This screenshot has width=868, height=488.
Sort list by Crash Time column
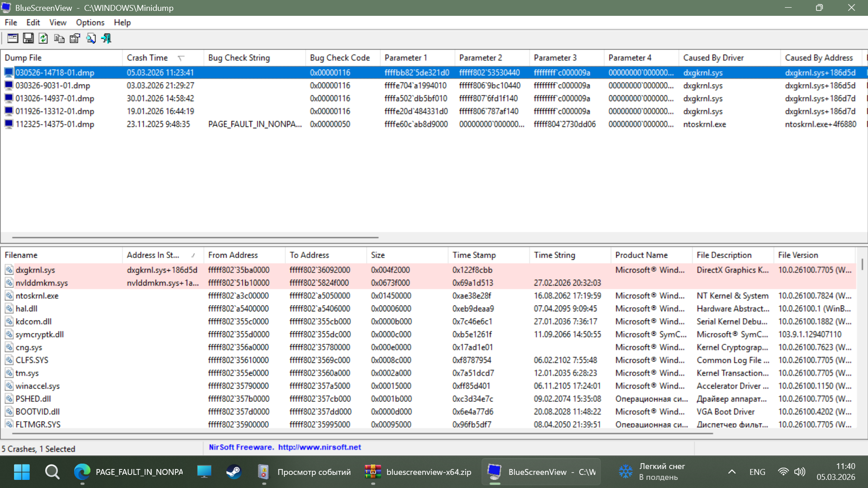tap(147, 58)
